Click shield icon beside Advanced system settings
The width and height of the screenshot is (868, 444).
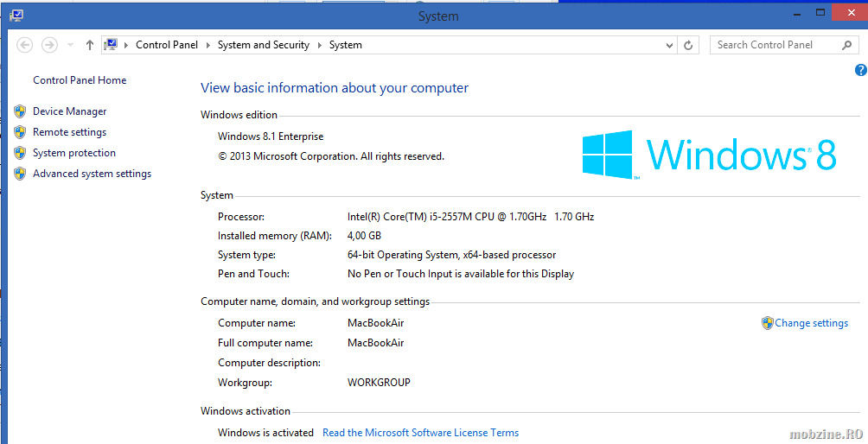20,174
